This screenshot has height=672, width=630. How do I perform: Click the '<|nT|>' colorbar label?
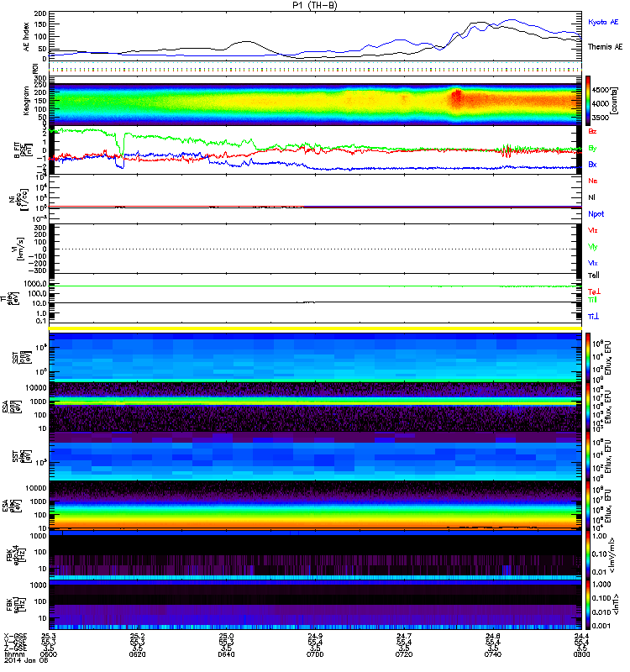click(615, 604)
